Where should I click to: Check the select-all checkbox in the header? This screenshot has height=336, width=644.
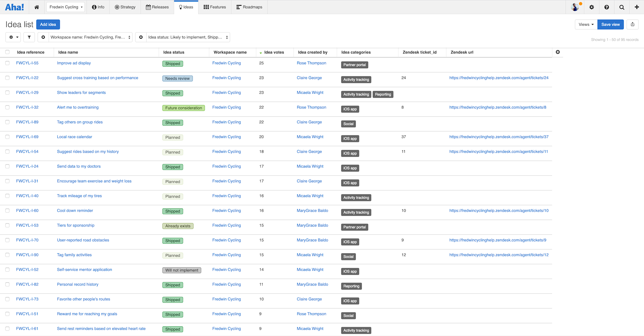tap(7, 51)
